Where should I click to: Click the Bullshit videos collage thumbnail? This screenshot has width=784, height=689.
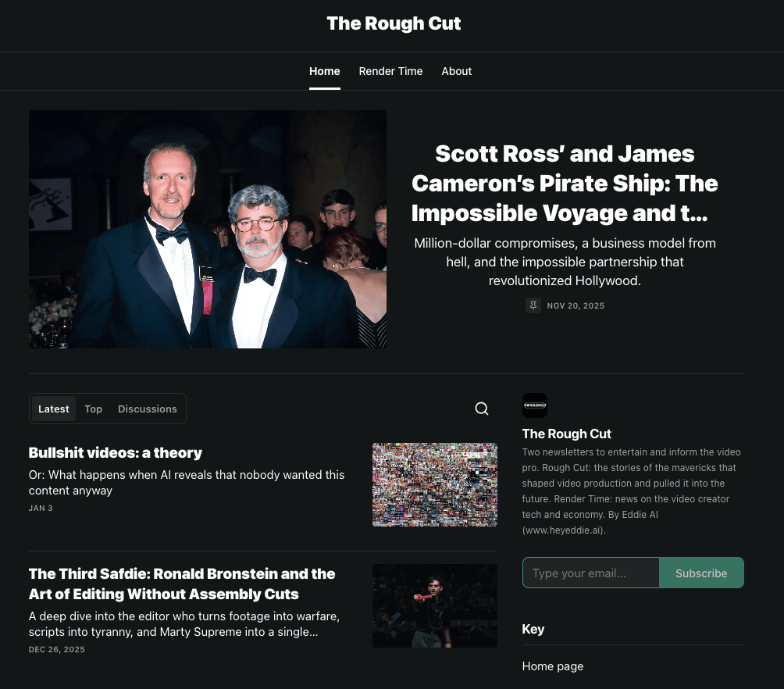(434, 484)
